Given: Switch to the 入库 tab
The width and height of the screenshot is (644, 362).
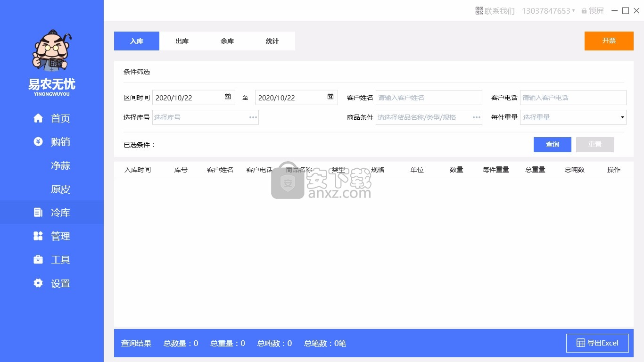Looking at the screenshot, I should click(137, 41).
